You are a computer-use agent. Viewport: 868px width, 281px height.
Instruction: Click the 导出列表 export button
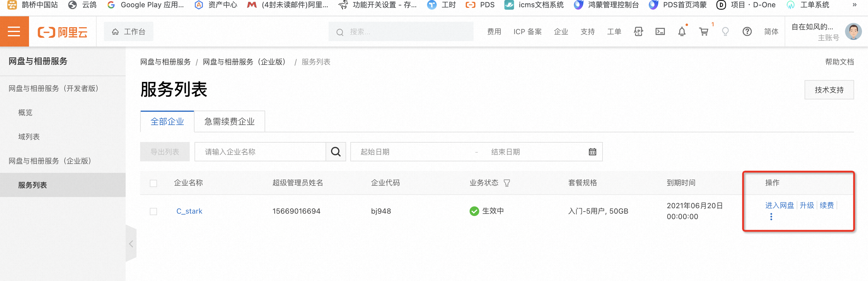165,152
